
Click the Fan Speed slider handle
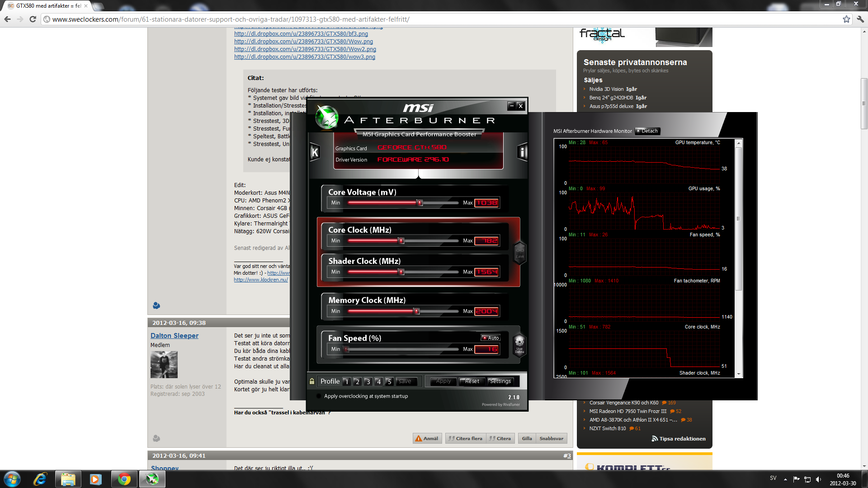(347, 349)
